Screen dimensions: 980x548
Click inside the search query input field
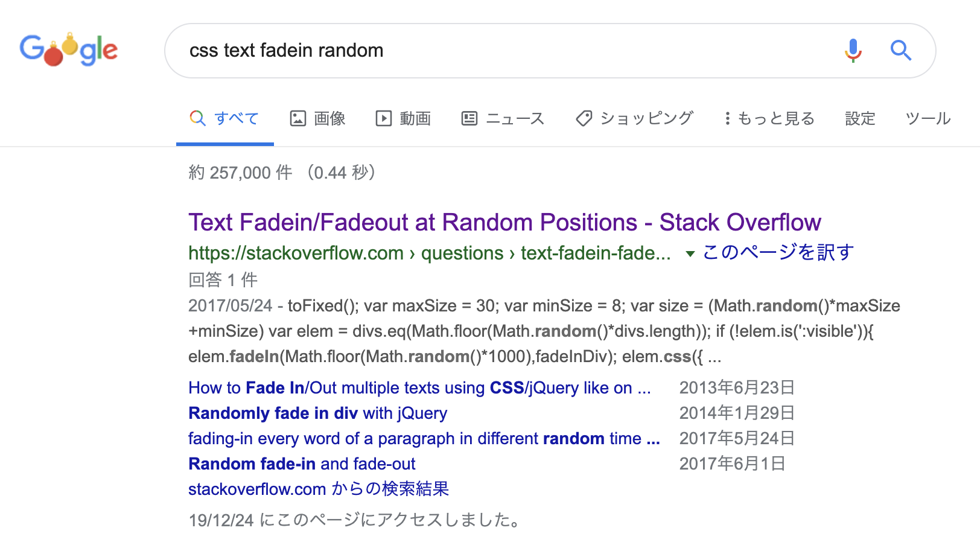click(x=422, y=51)
